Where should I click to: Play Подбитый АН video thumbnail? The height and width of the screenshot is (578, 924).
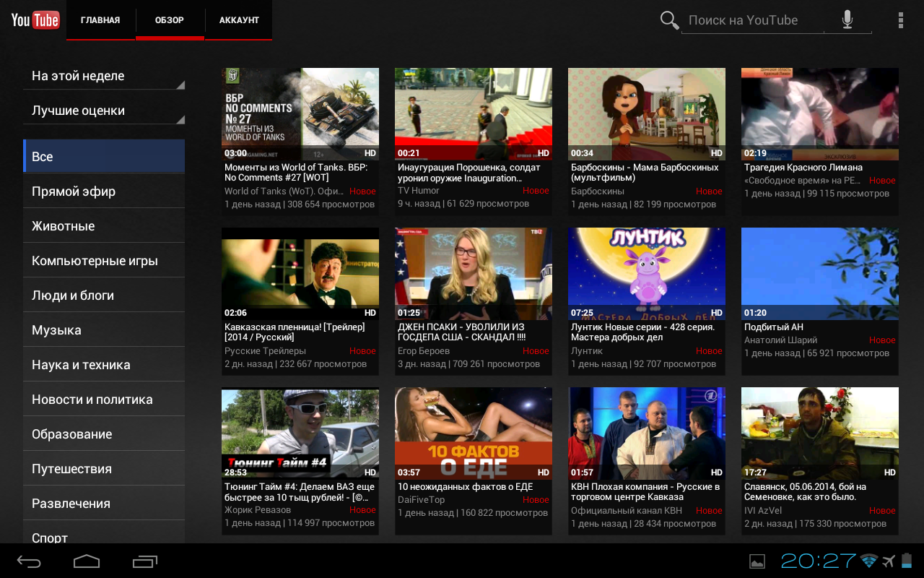click(x=820, y=274)
